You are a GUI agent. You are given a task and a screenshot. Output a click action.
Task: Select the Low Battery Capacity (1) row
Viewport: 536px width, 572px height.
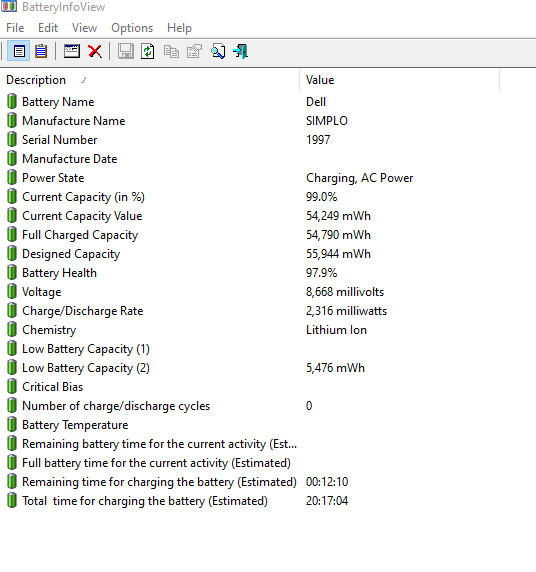tap(86, 349)
